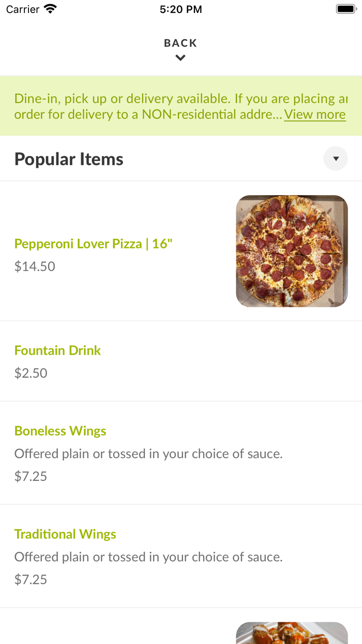Tap the Traditional Wings listing
Screen dimensions: 362x644
65,534
